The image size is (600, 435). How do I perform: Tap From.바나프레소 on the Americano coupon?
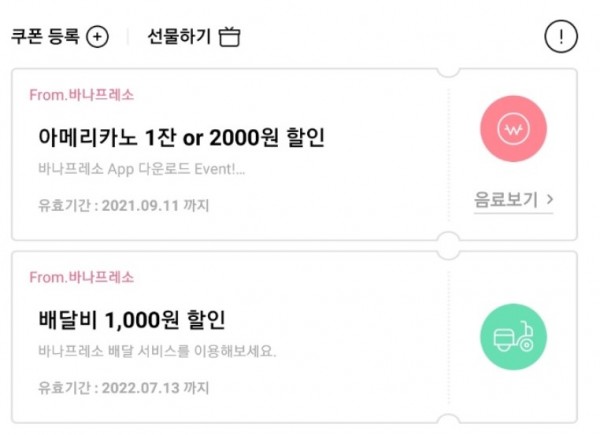point(82,95)
